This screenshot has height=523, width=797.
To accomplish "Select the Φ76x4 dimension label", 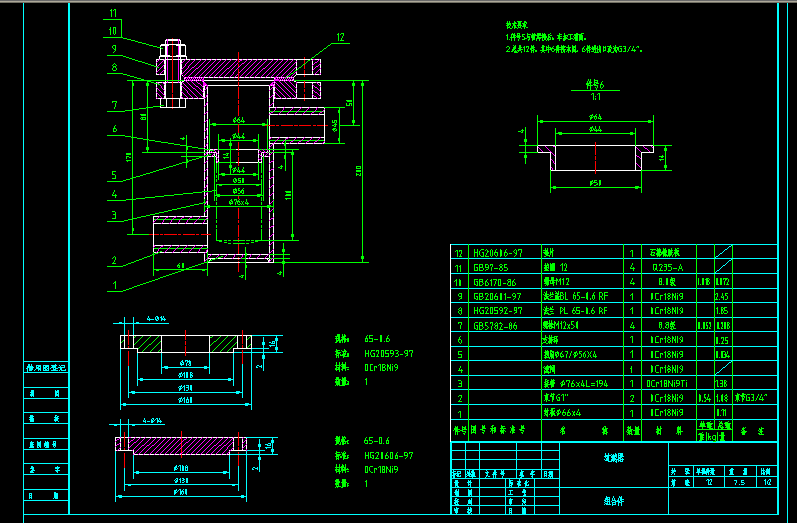I will [239, 202].
